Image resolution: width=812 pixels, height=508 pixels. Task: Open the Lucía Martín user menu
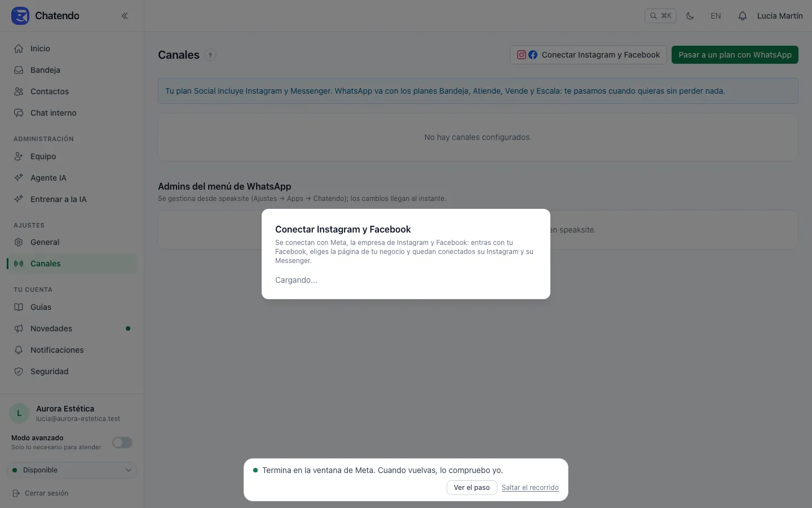point(780,16)
